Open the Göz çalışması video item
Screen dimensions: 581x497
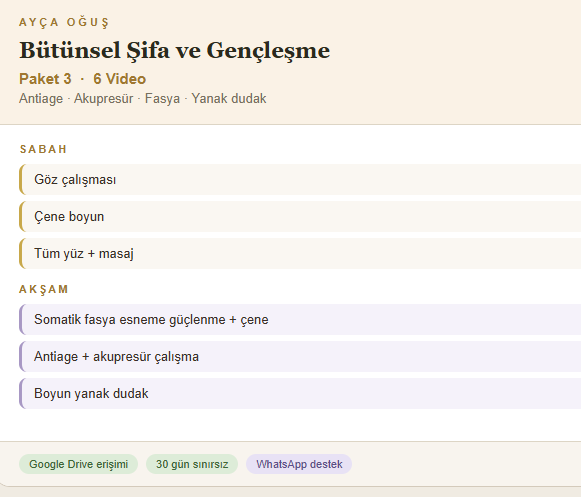click(x=300, y=179)
